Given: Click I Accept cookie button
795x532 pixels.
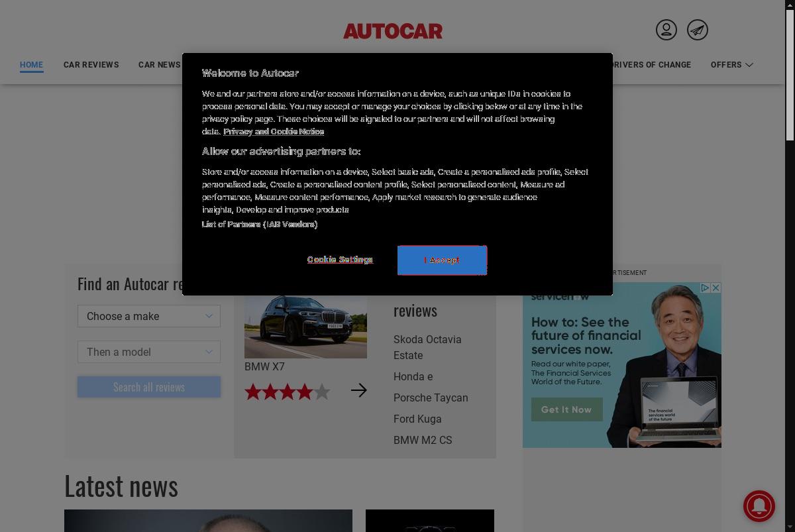Looking at the screenshot, I should [x=442, y=260].
